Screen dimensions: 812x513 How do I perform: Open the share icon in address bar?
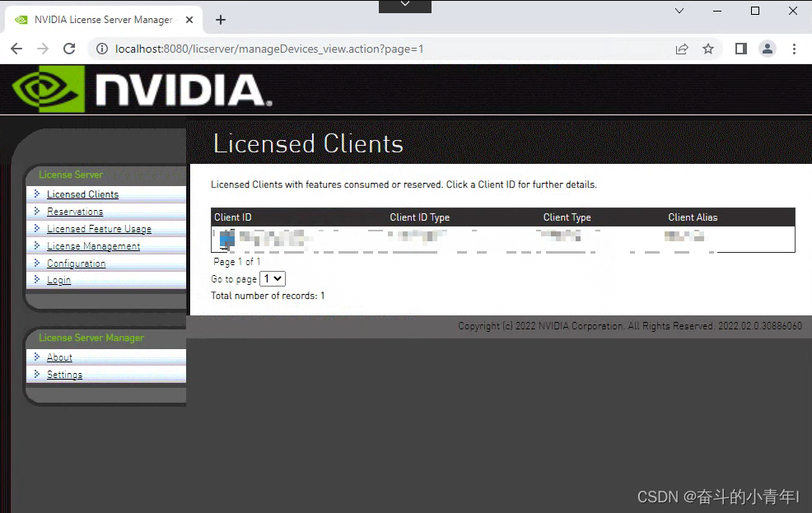click(682, 49)
